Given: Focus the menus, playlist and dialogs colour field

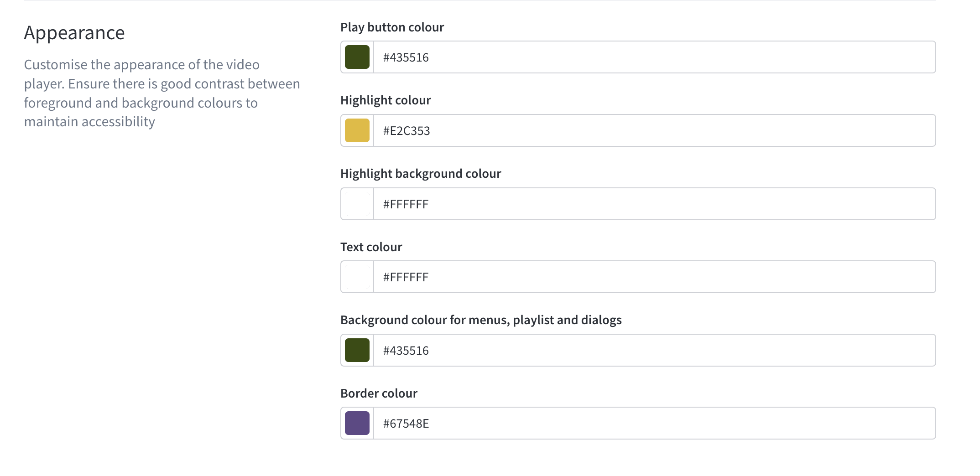Looking at the screenshot, I should (x=655, y=350).
